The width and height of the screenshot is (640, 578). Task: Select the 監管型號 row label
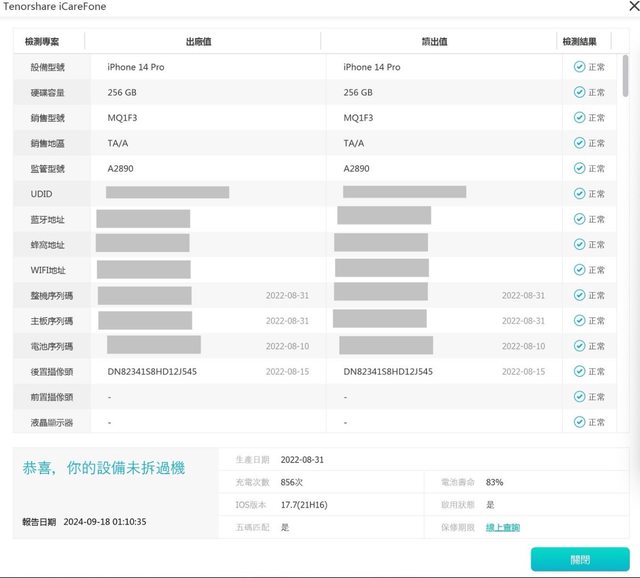(x=47, y=169)
